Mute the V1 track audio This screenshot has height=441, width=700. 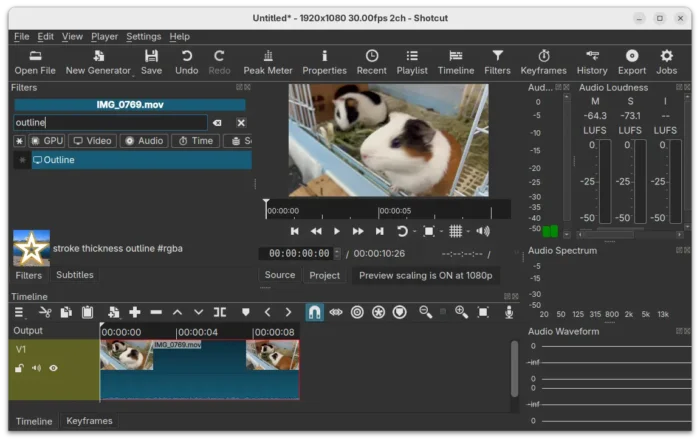[x=36, y=368]
